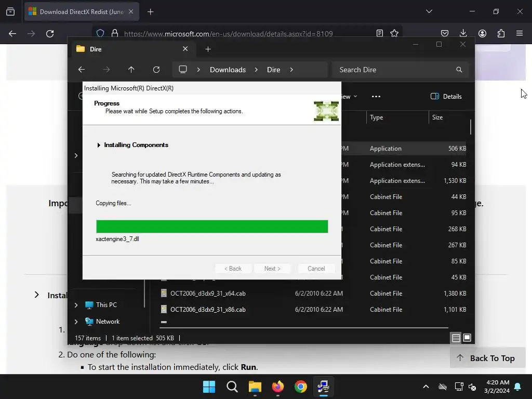Open Chrome from the taskbar
This screenshot has height=399, width=532.
(301, 387)
